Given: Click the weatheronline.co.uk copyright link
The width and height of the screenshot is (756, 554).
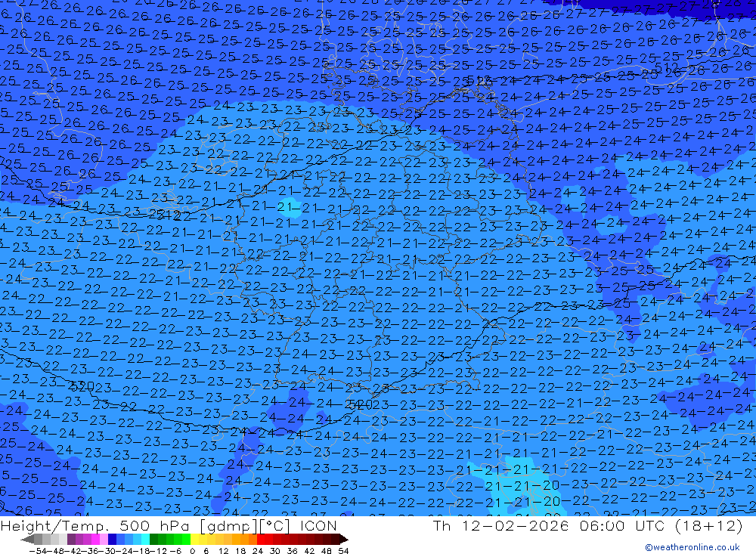Looking at the screenshot, I should (x=692, y=547).
